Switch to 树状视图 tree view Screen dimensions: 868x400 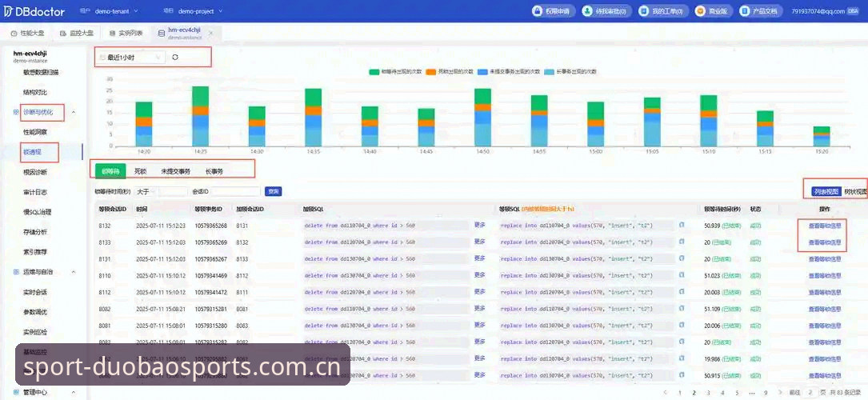(x=854, y=191)
